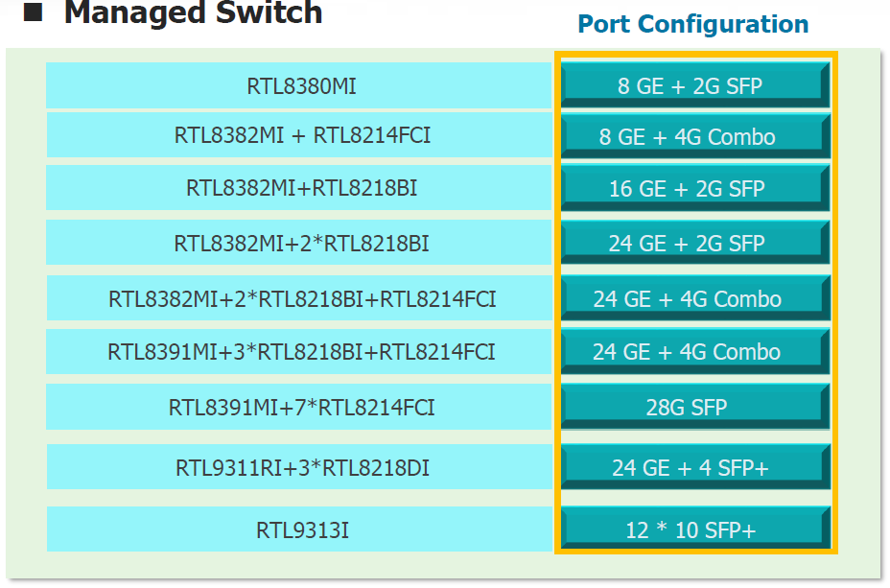Select the RTL8382MI+RTL8218BI row
Screen dimensions: 890x588
tap(300, 188)
